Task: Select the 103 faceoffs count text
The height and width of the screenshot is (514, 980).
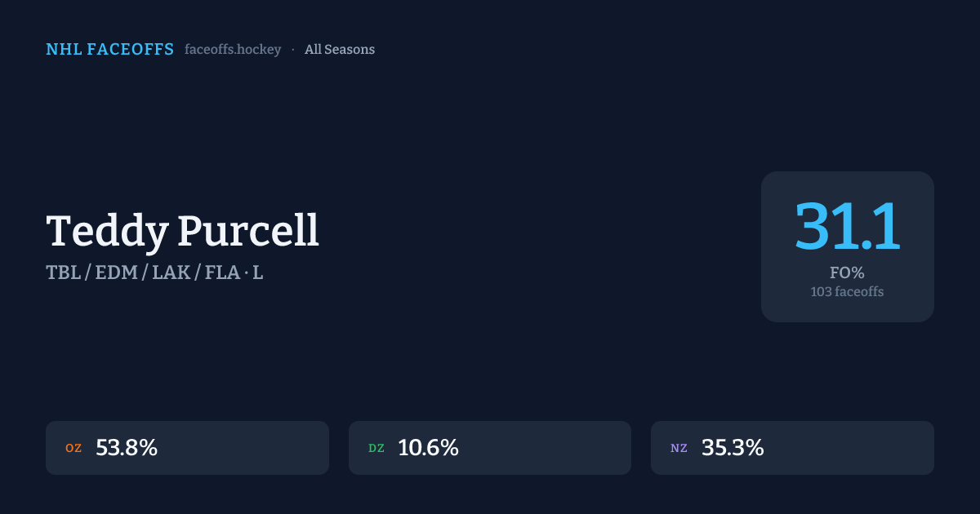Action: click(847, 291)
